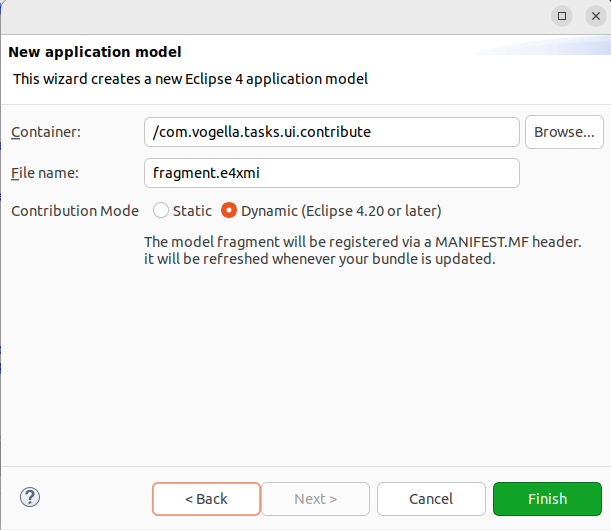The height and width of the screenshot is (530, 611).
Task: Go to previous page with Back
Action: 206,499
